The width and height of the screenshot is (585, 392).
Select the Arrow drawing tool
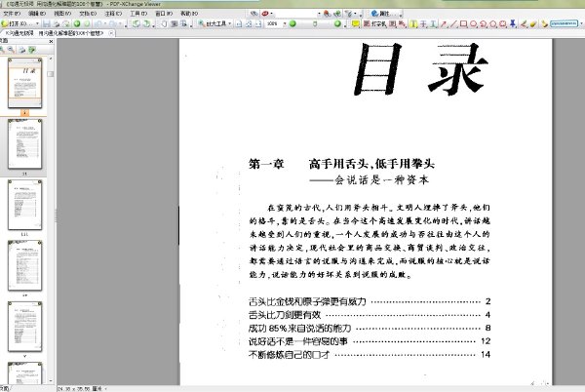[x=444, y=23]
